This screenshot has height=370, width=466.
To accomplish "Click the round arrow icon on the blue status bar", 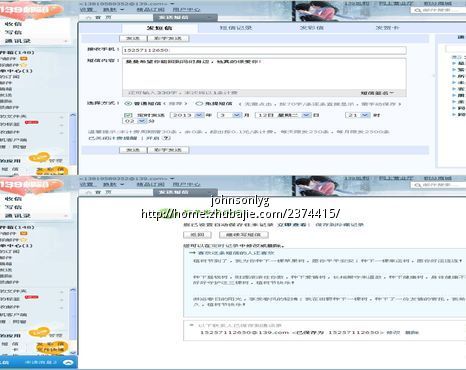I will click(68, 363).
